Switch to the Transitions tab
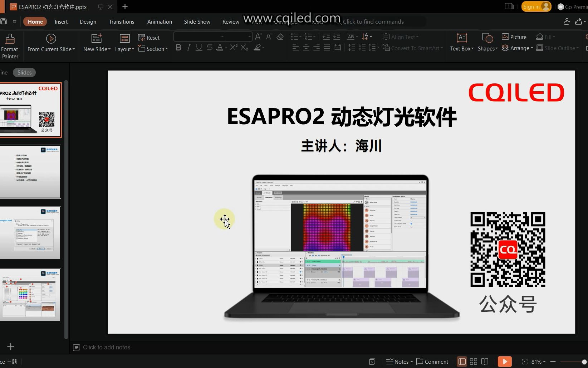588x368 pixels. [122, 21]
